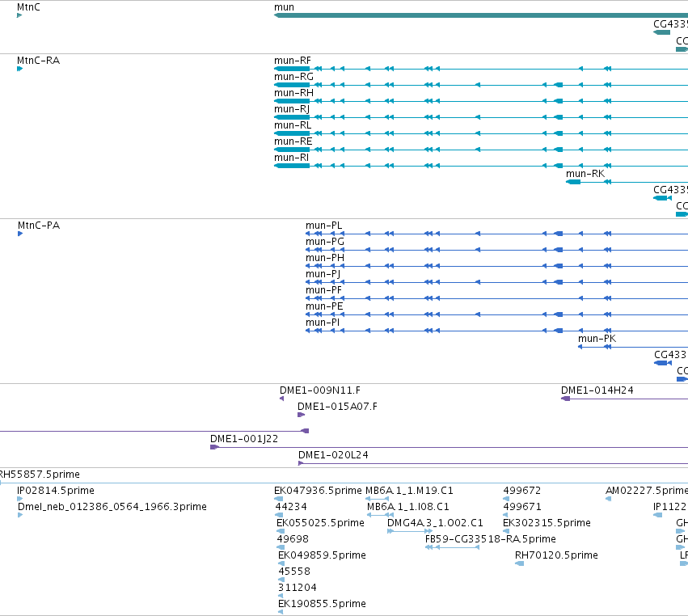Click the DME1-014H24 clone label
This screenshot has width=688, height=616.
click(597, 390)
